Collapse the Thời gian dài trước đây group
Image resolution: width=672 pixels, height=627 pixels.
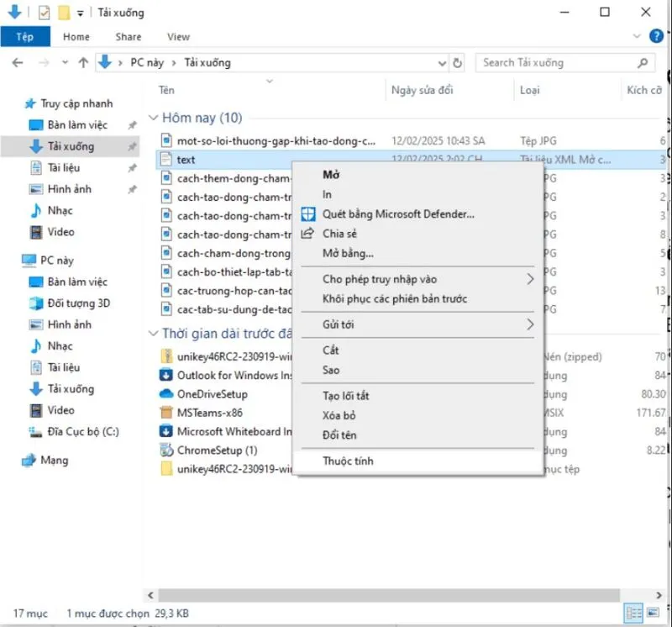pyautogui.click(x=153, y=333)
